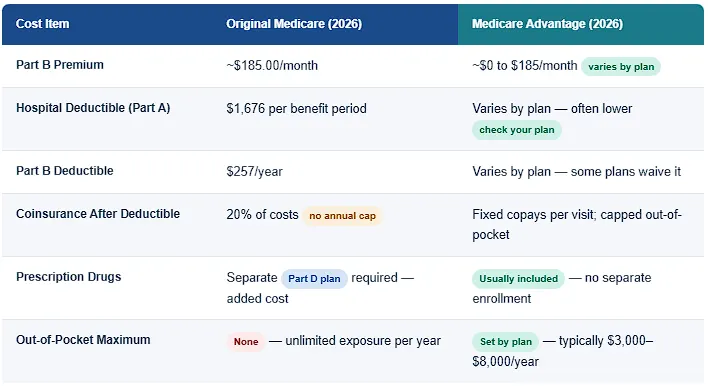
Task: Select the '~$185.00/month' premium cell
Action: [272, 65]
